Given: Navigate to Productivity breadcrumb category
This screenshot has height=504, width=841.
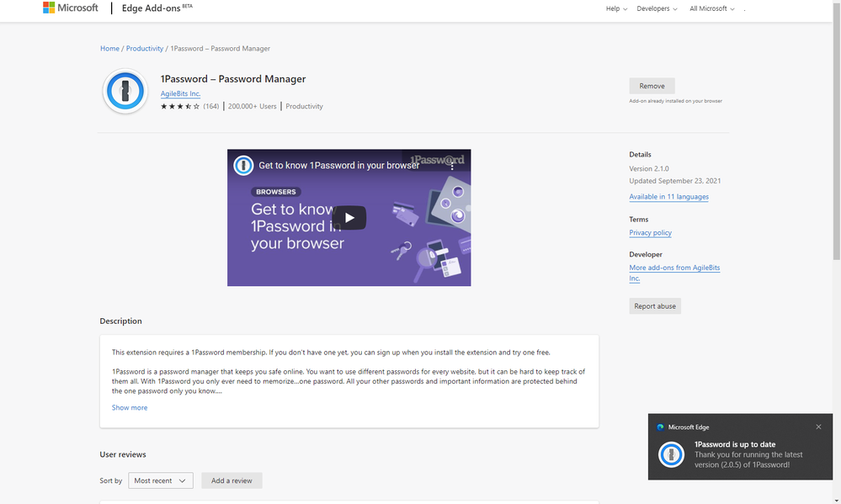Looking at the screenshot, I should (x=145, y=49).
